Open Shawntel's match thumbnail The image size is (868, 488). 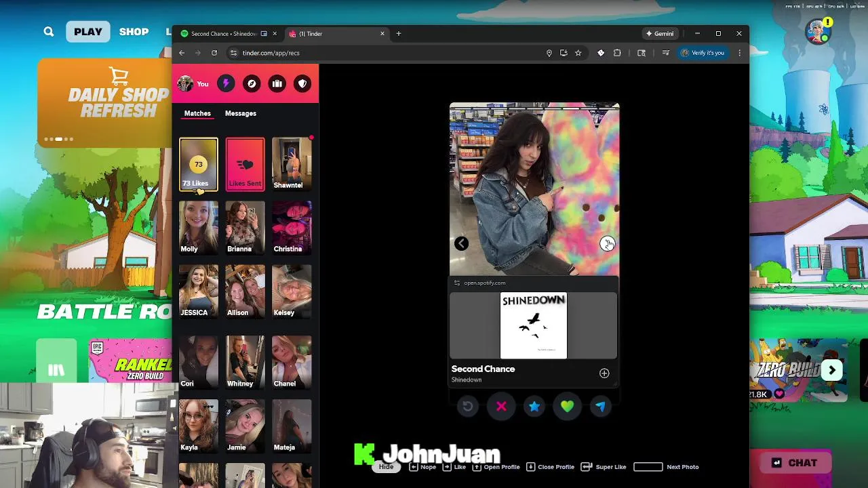[x=292, y=165]
